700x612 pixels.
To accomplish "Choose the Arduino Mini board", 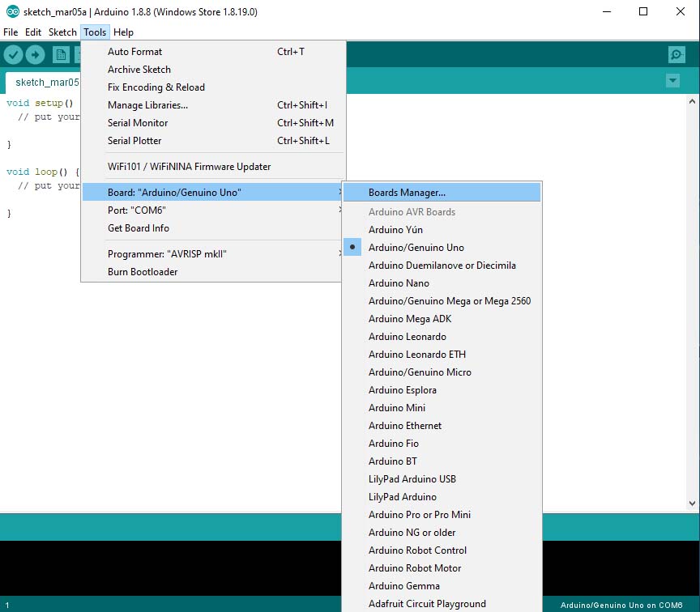I will click(x=442, y=408).
